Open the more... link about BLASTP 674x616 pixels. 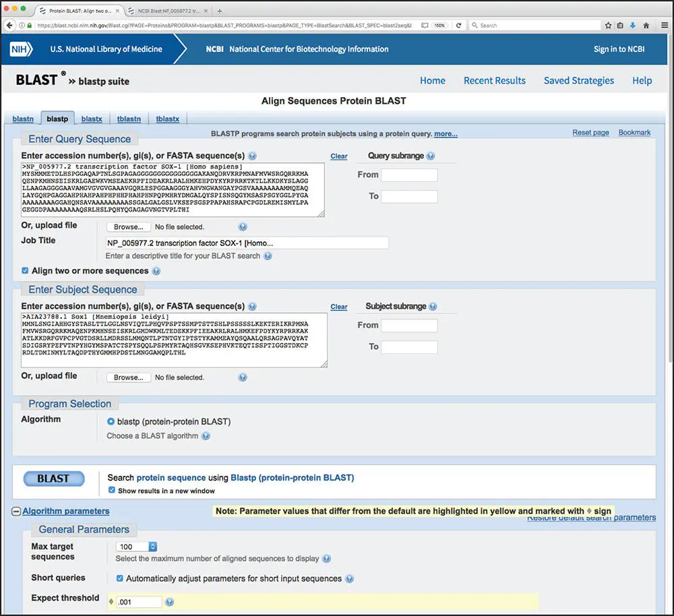446,133
